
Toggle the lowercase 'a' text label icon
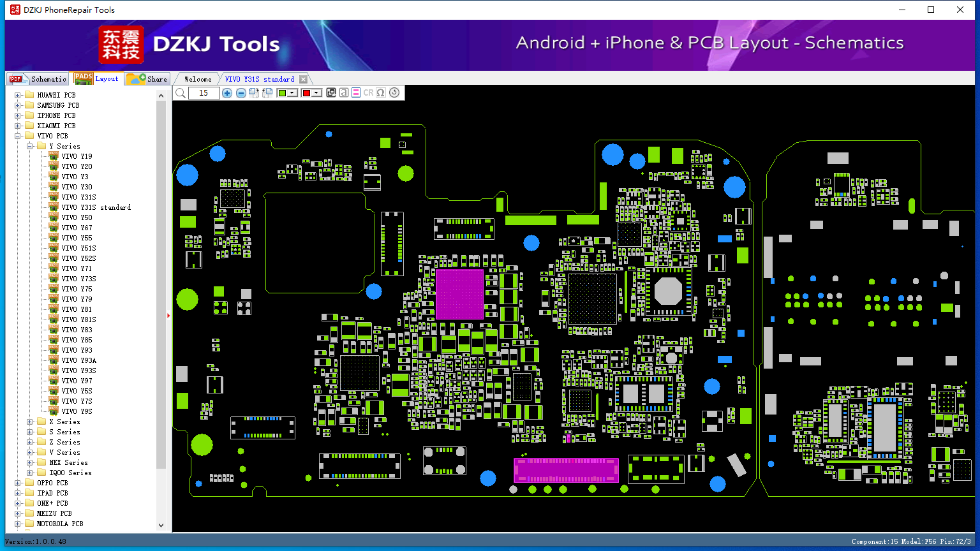344,93
